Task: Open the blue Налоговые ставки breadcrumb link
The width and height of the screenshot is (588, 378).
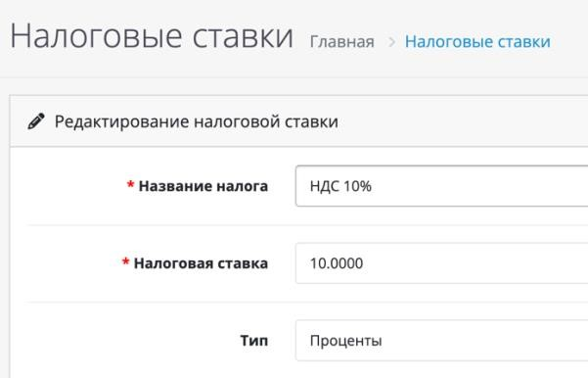Action: coord(477,41)
